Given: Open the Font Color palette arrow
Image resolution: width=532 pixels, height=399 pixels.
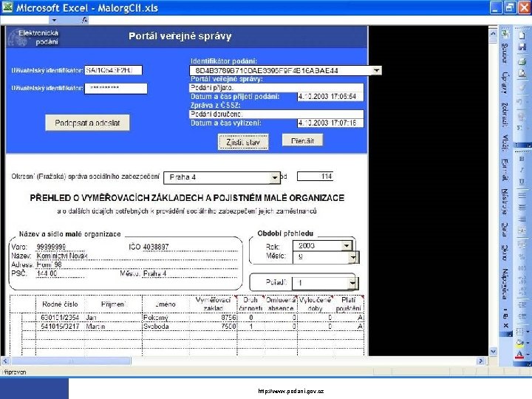Looking at the screenshot, I should [x=528, y=355].
